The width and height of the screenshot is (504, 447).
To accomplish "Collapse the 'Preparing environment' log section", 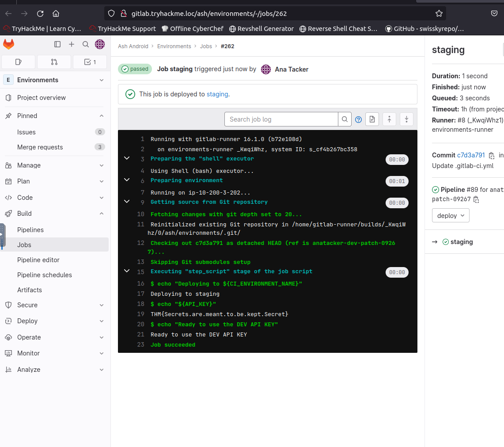I will click(x=127, y=180).
